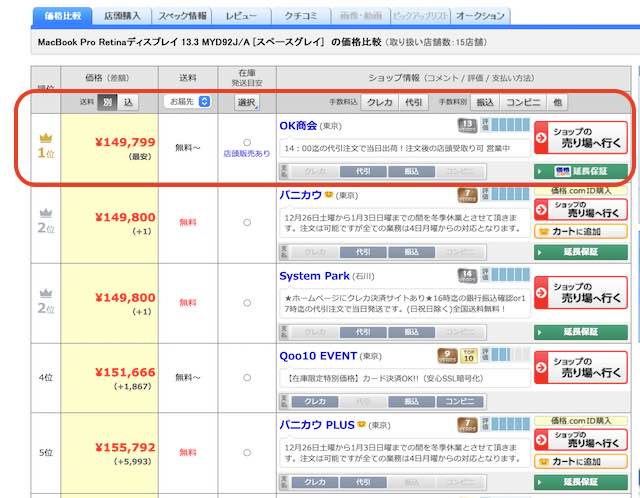Open OK商会 shop link
The image size is (640, 498).
coord(298,126)
